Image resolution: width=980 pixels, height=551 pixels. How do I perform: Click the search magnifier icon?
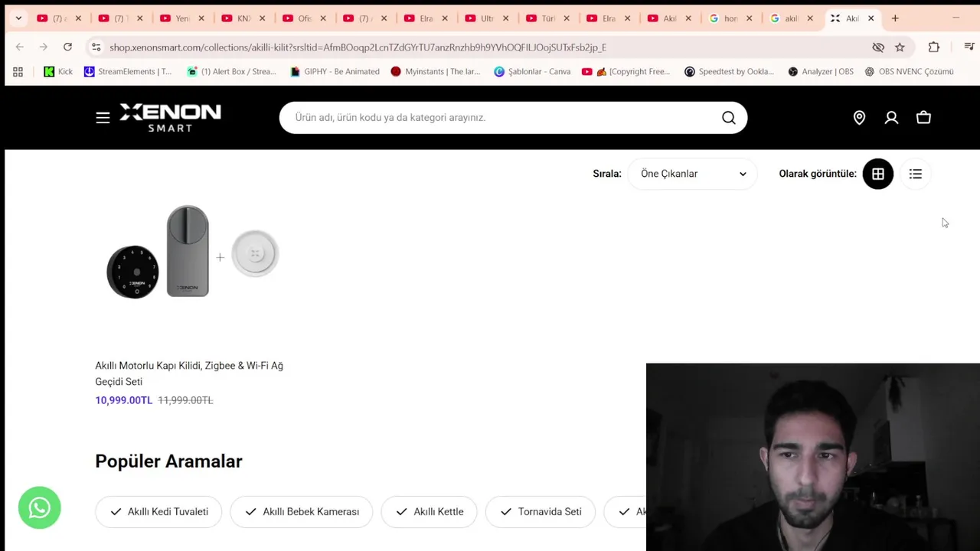tap(728, 118)
